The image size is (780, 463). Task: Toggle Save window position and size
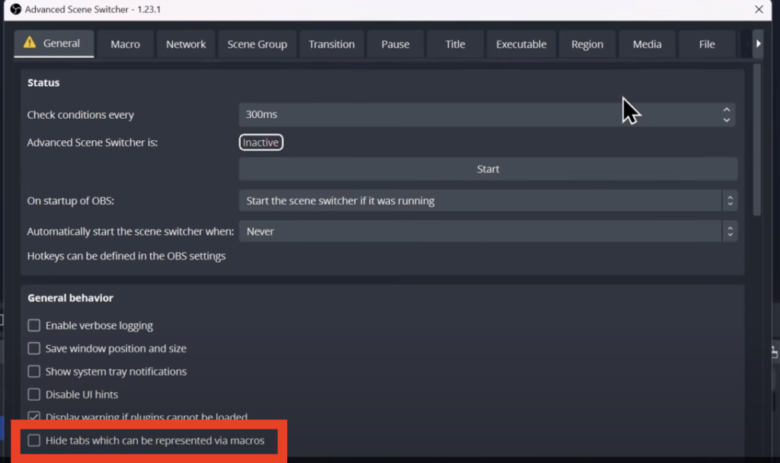(x=34, y=348)
